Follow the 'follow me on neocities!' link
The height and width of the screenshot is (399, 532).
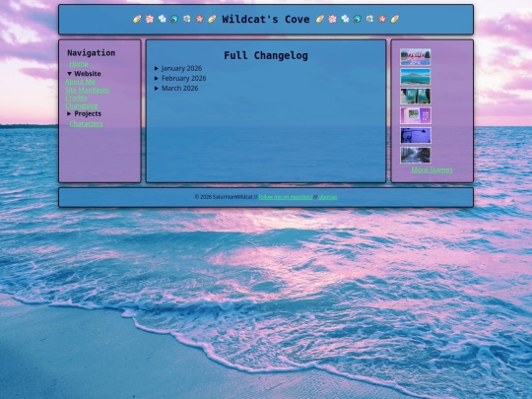(x=286, y=197)
